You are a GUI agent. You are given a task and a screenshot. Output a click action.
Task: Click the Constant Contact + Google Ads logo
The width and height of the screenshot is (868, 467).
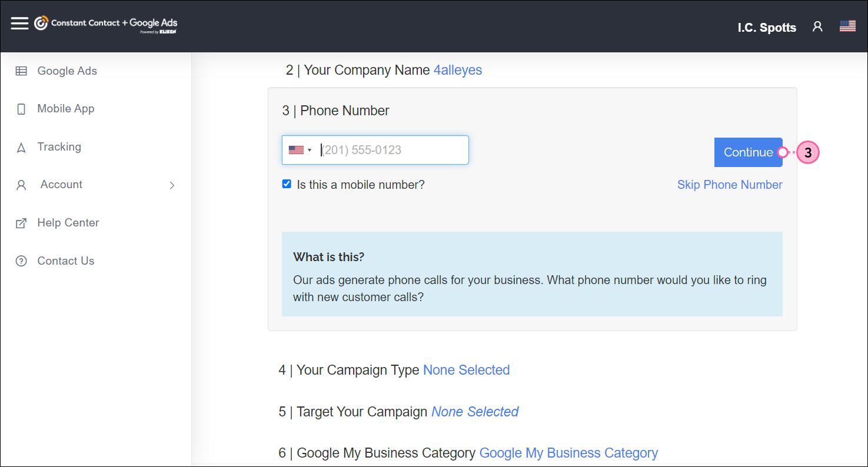point(106,24)
